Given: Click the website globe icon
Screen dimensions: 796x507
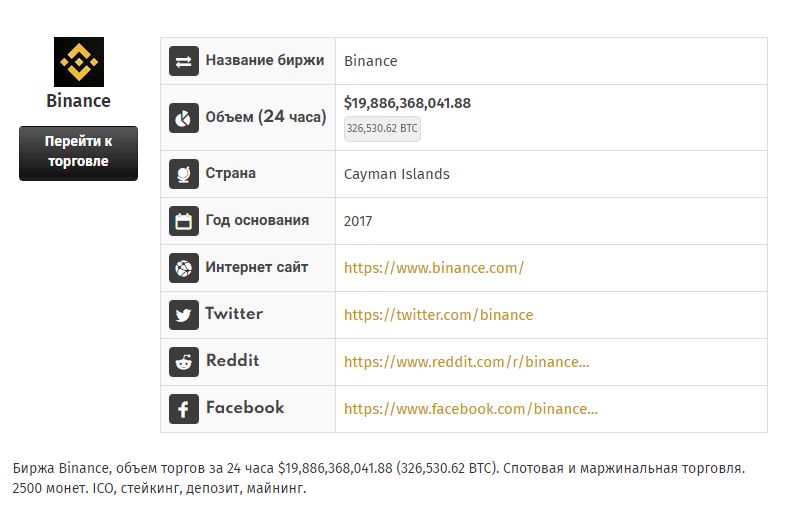Looking at the screenshot, I should pos(184,268).
